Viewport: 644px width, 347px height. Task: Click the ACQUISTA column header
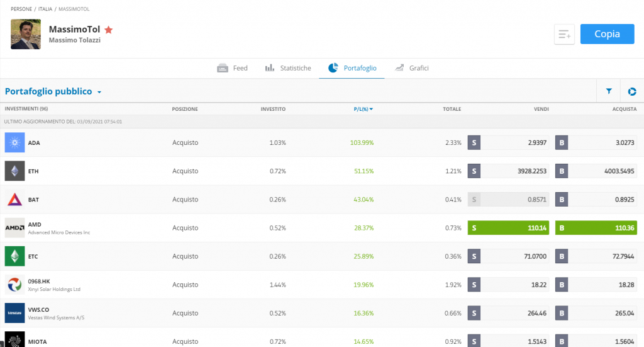pyautogui.click(x=625, y=109)
